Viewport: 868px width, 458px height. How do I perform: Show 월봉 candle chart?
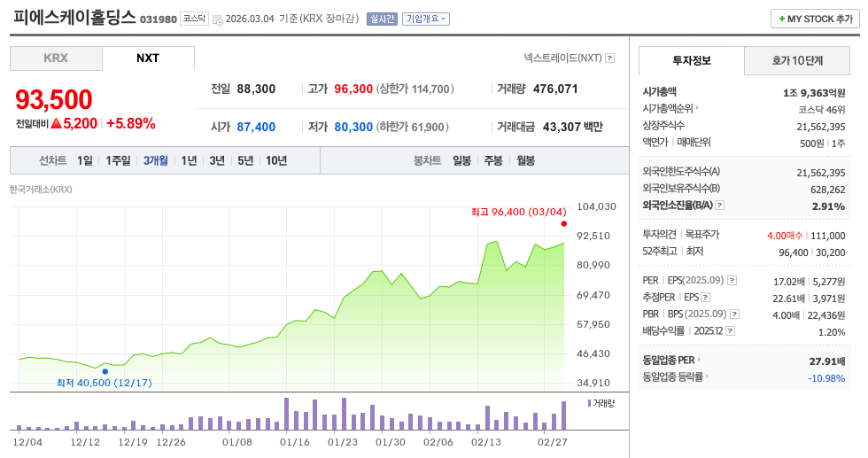(526, 160)
